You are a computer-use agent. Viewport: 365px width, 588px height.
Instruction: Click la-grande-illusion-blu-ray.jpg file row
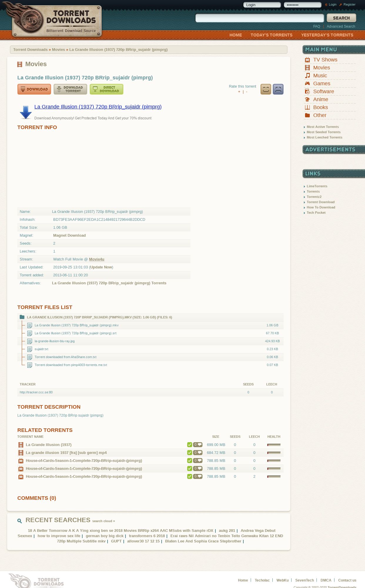point(150,341)
